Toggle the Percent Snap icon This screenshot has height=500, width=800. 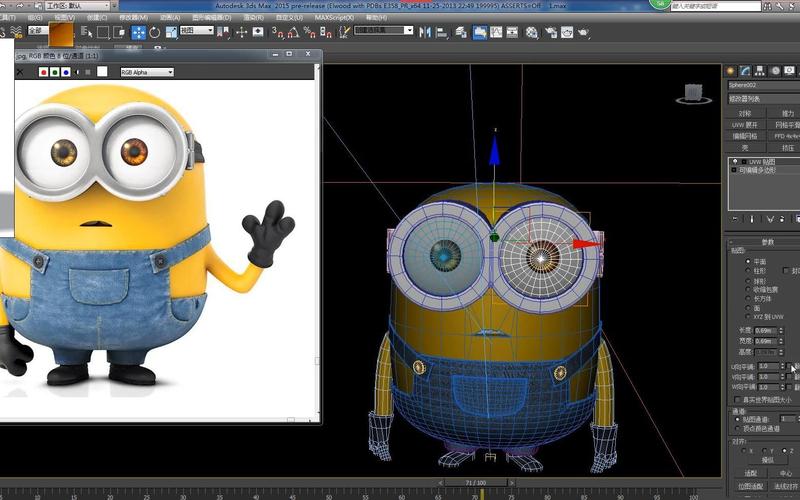pyautogui.click(x=310, y=33)
